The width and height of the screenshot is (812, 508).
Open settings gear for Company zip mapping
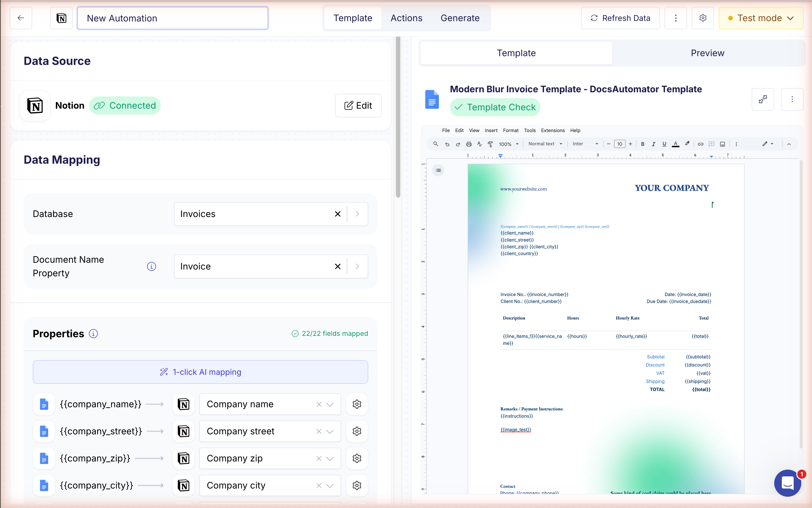(x=357, y=458)
